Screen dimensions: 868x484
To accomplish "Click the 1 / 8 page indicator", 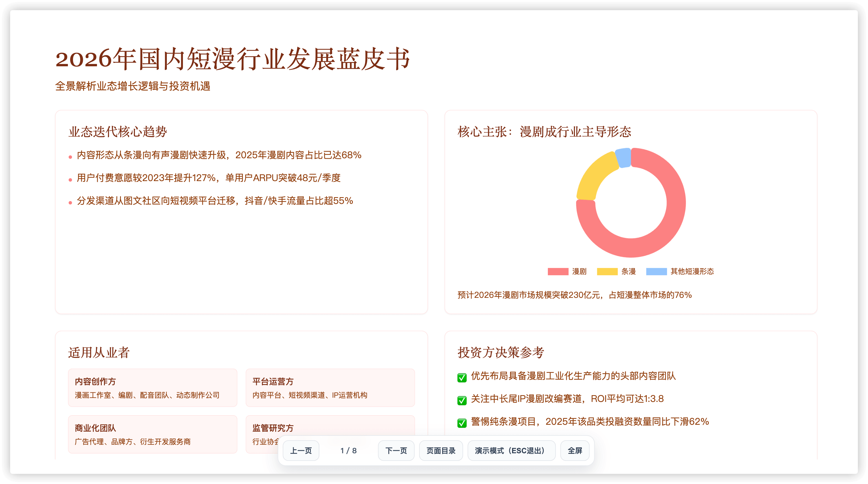I will [348, 451].
